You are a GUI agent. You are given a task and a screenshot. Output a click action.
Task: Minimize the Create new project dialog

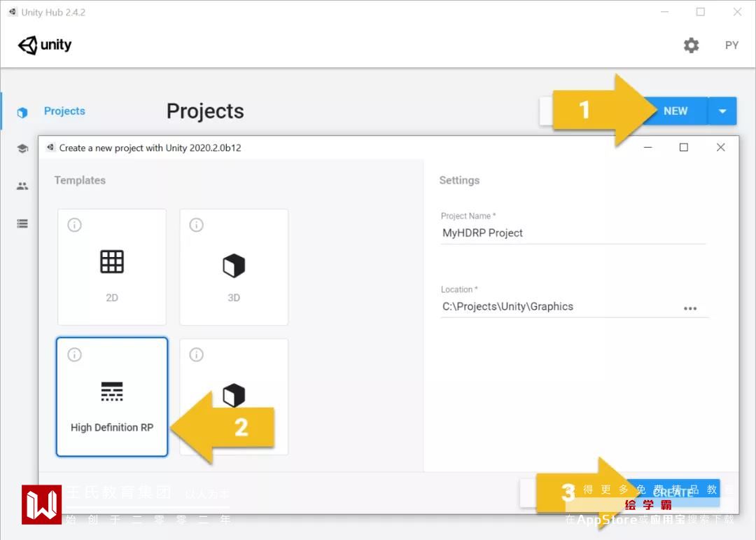point(648,147)
